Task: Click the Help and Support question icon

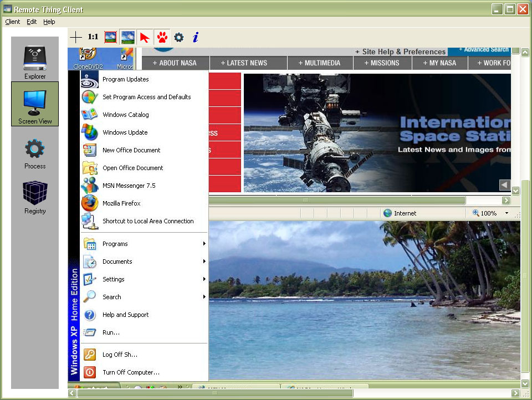Action: click(90, 315)
